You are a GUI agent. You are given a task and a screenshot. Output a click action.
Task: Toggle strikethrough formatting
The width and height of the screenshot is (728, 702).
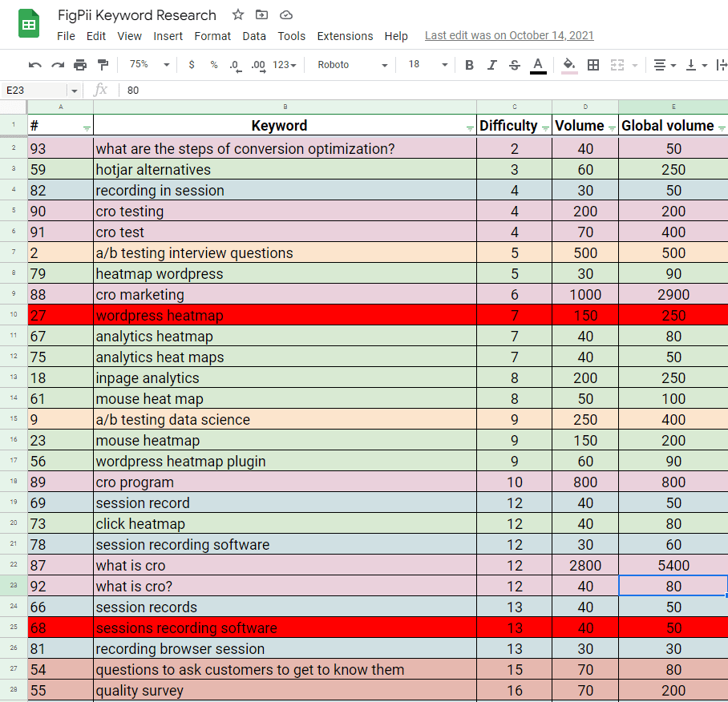514,65
